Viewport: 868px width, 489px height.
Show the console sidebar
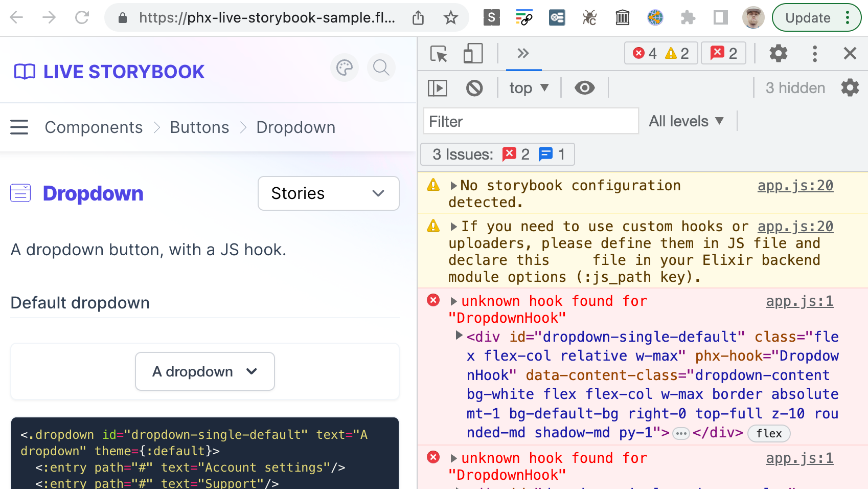tap(438, 87)
